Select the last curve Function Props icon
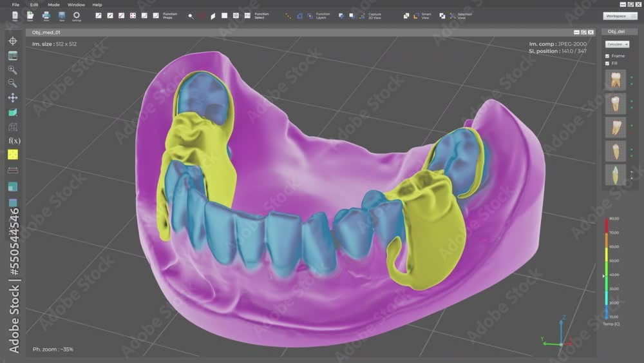The image size is (644, 363). coord(156,15)
